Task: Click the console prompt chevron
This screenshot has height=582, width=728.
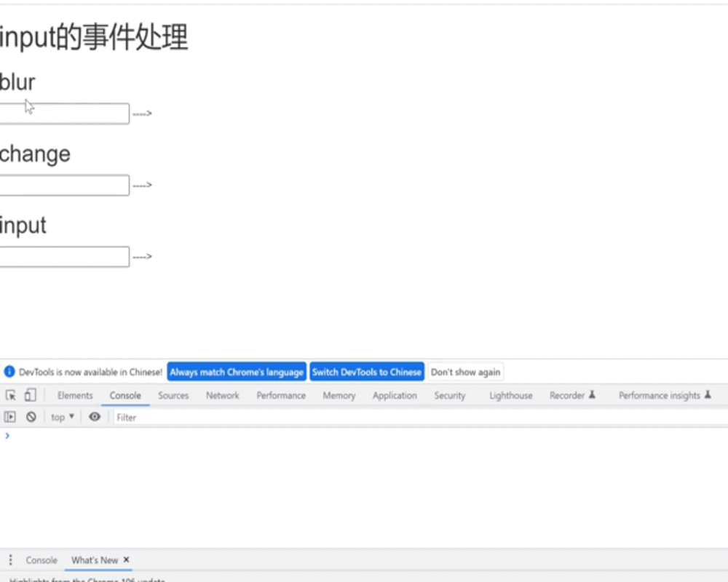Action: click(7, 435)
